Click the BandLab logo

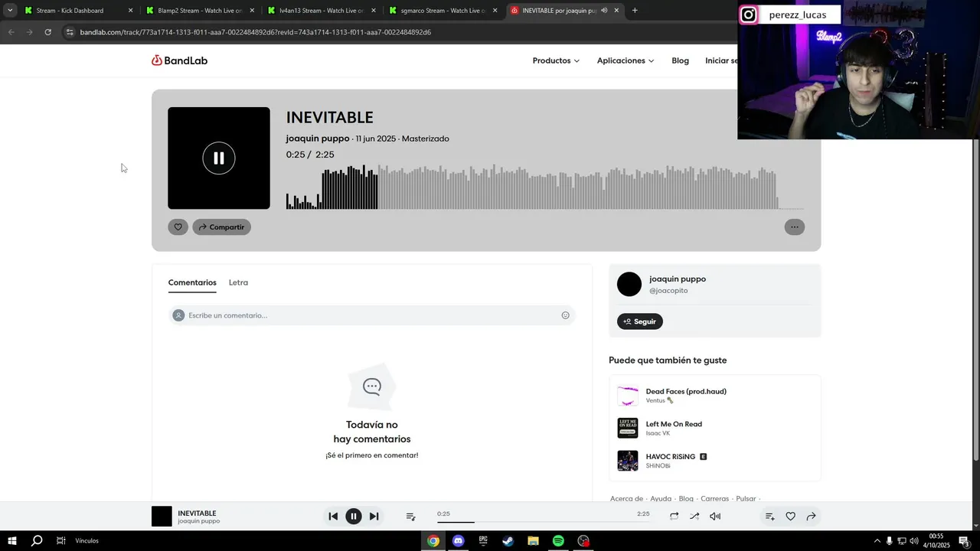tap(179, 60)
